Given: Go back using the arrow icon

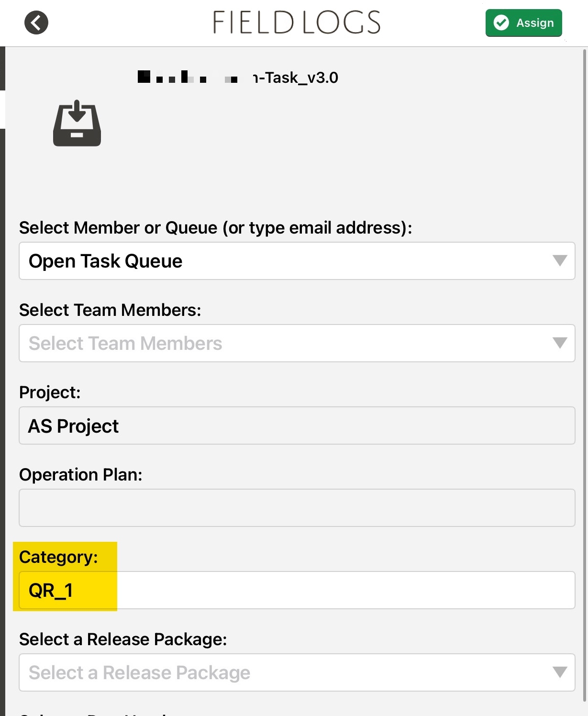Looking at the screenshot, I should click(36, 22).
